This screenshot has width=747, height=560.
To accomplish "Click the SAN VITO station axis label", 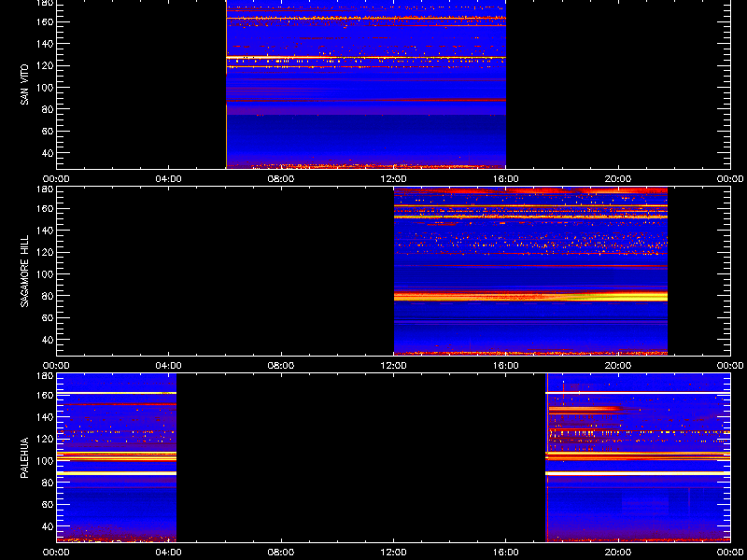I will 24,85.
